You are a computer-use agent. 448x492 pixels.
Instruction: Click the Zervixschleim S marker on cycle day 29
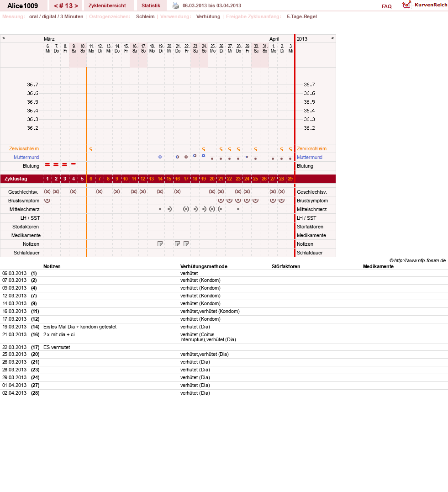click(290, 149)
